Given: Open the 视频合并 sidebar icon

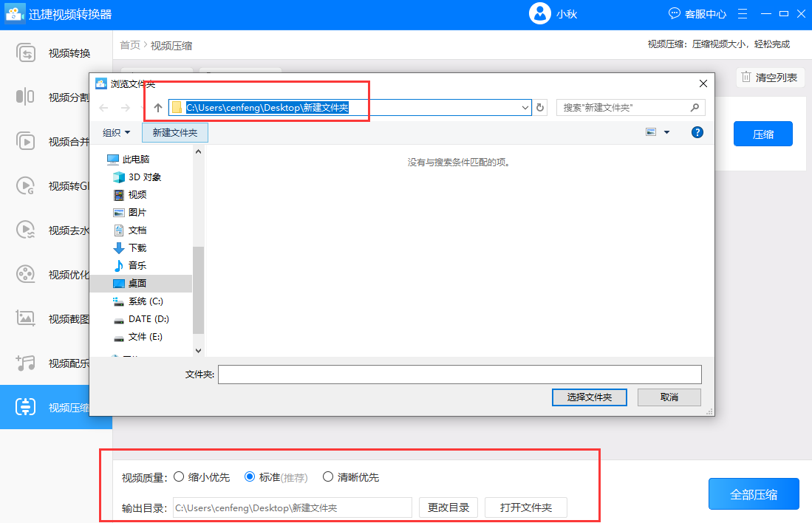Looking at the screenshot, I should (x=25, y=141).
